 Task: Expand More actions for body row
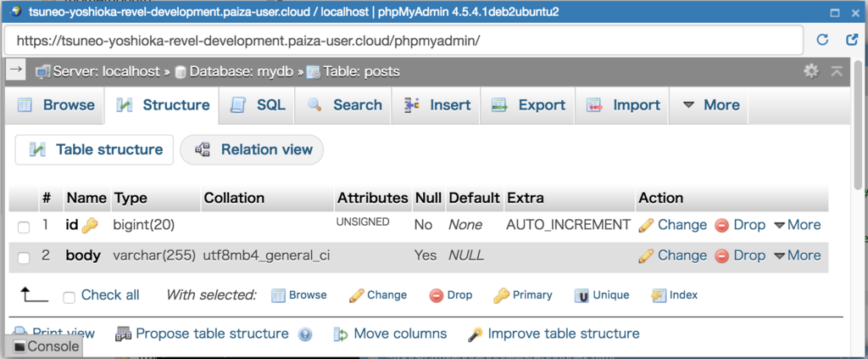tap(797, 255)
